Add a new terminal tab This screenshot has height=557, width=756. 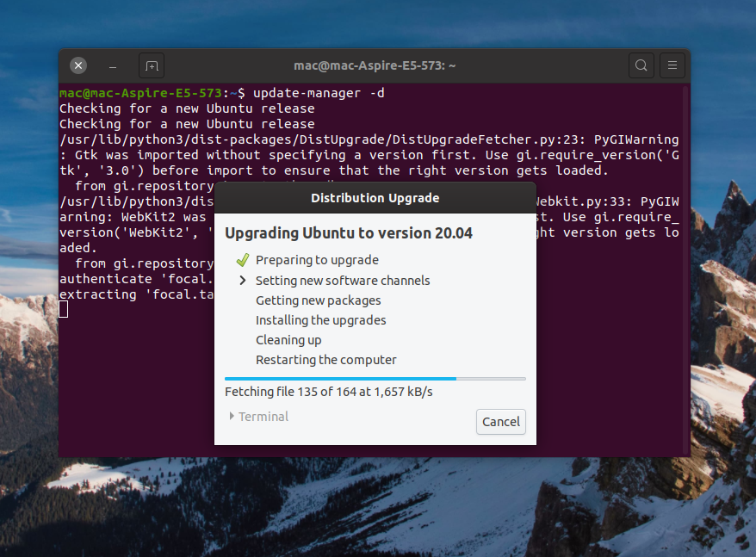[x=152, y=65]
